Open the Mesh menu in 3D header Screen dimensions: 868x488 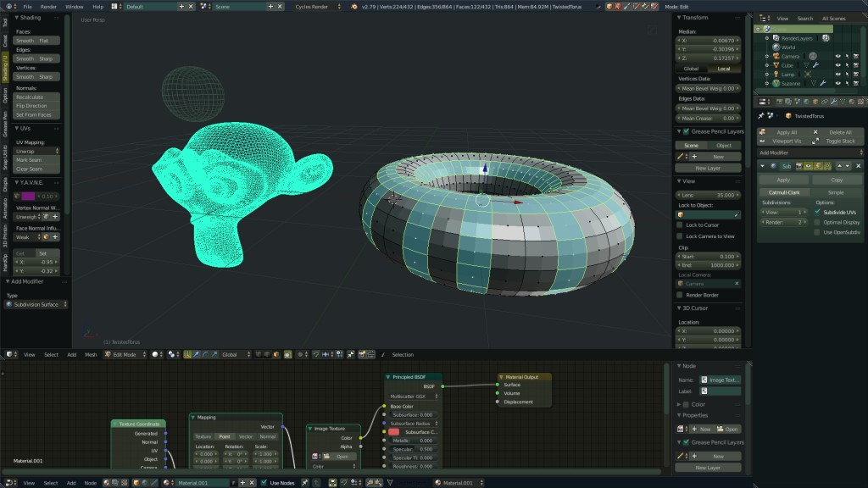coord(91,355)
